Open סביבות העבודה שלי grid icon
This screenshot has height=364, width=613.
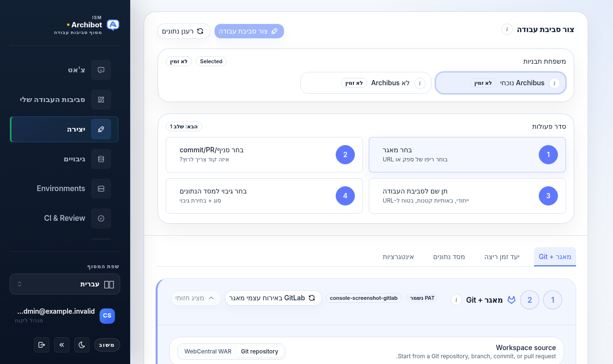click(101, 100)
